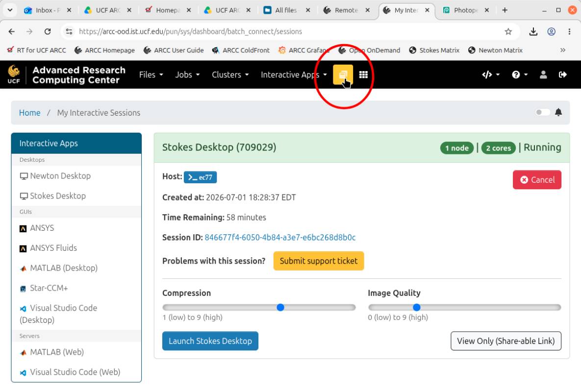Open browser three-dot menu
The height and width of the screenshot is (392, 581).
569,31
